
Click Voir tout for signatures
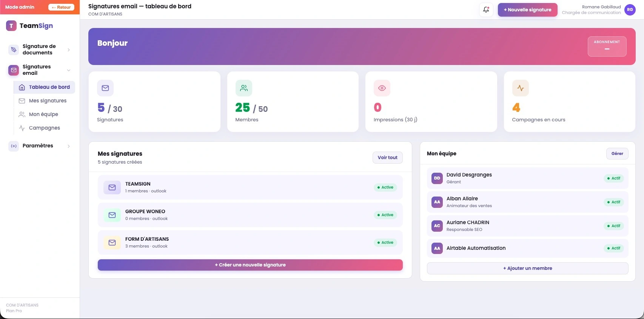pyautogui.click(x=387, y=158)
